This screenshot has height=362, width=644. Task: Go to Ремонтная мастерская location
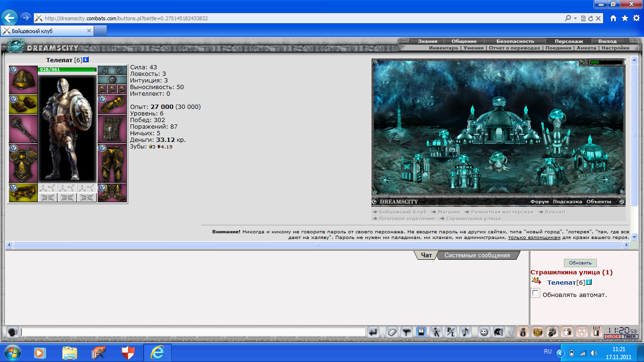click(x=502, y=212)
